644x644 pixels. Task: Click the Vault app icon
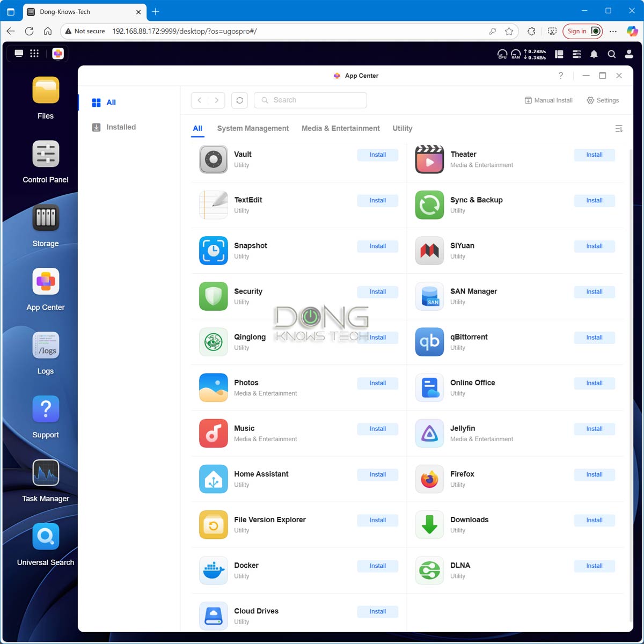pyautogui.click(x=214, y=159)
